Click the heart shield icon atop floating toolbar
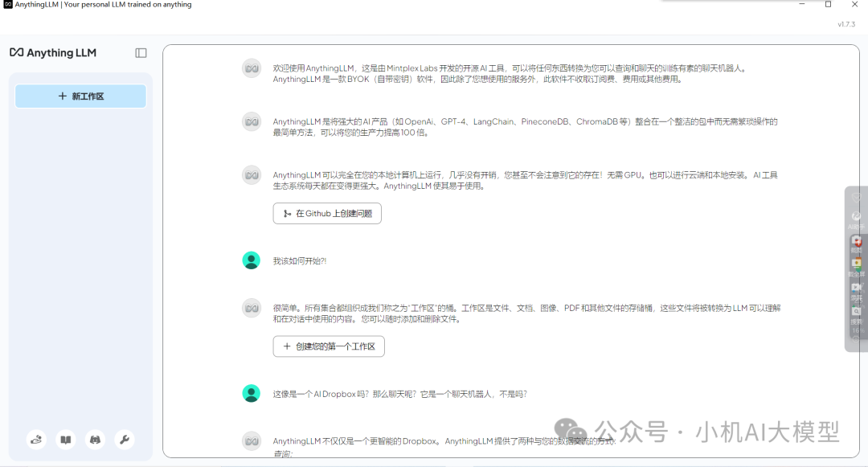 [857, 198]
